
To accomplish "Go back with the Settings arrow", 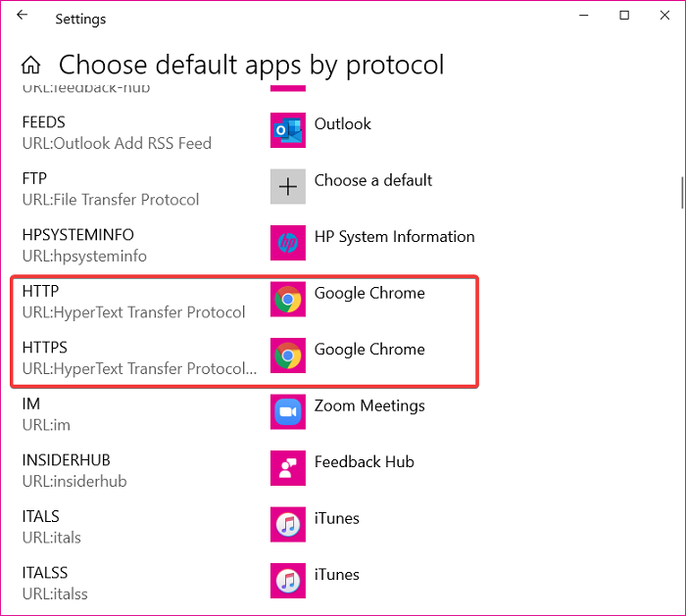I will (x=22, y=16).
